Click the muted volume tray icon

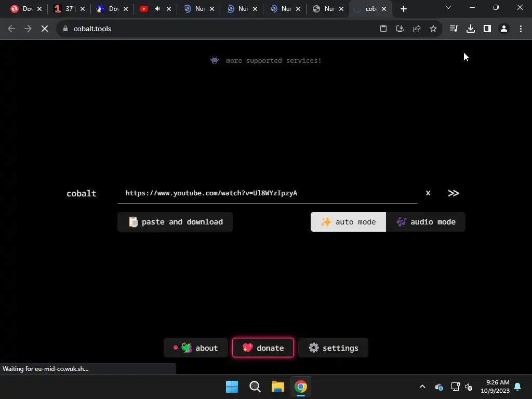(x=469, y=387)
